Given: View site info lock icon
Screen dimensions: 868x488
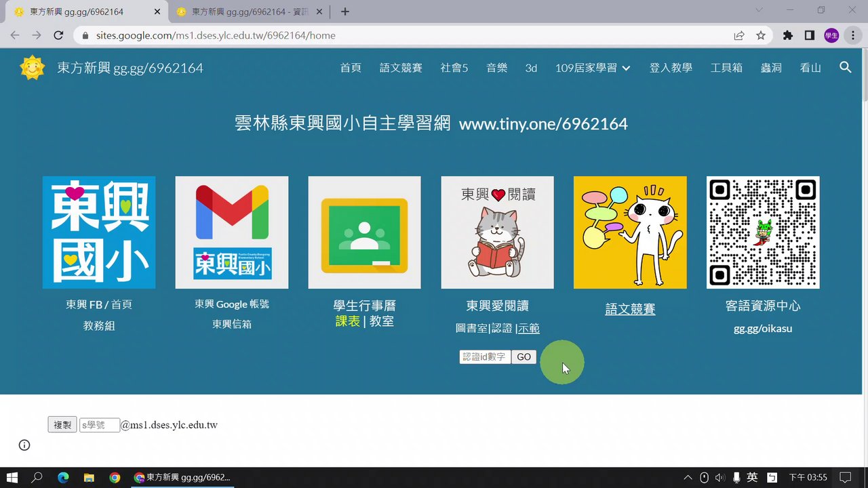Looking at the screenshot, I should pos(85,35).
